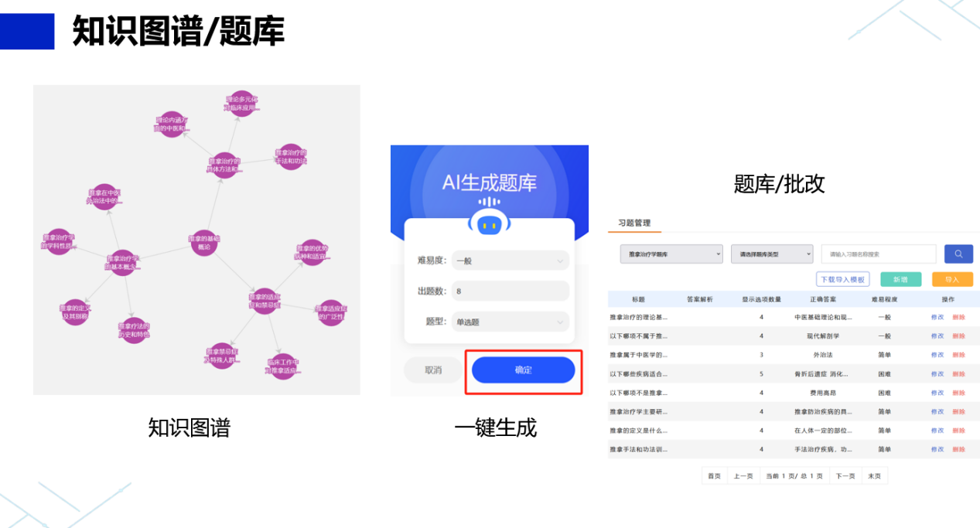The height and width of the screenshot is (528, 980).
Task: Select the 推拿疗法的历史和特色 node
Action: click(133, 330)
